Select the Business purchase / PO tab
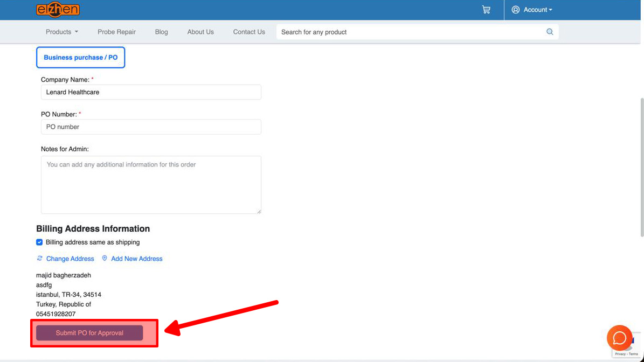Screen dimensions: 644x362 80,57
